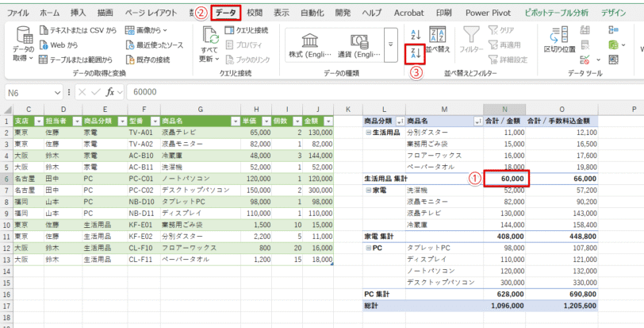The image size is (644, 328).
Task: Switch to the デザイン tab
Action: click(614, 13)
